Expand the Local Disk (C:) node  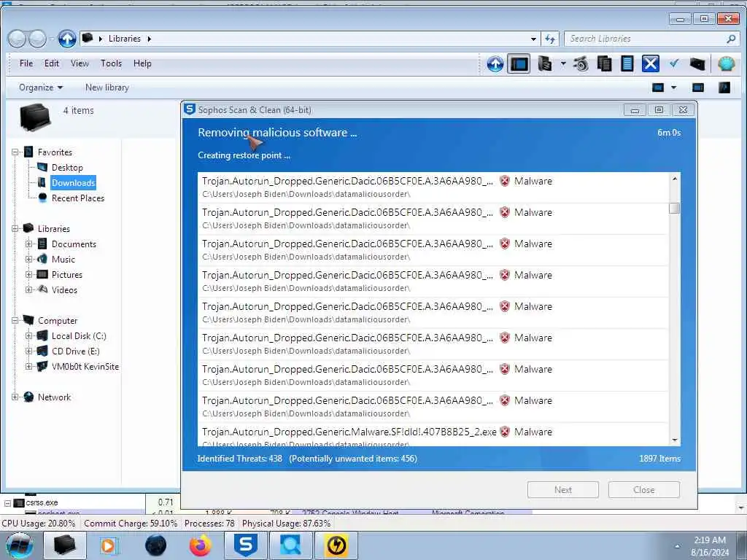coord(28,336)
